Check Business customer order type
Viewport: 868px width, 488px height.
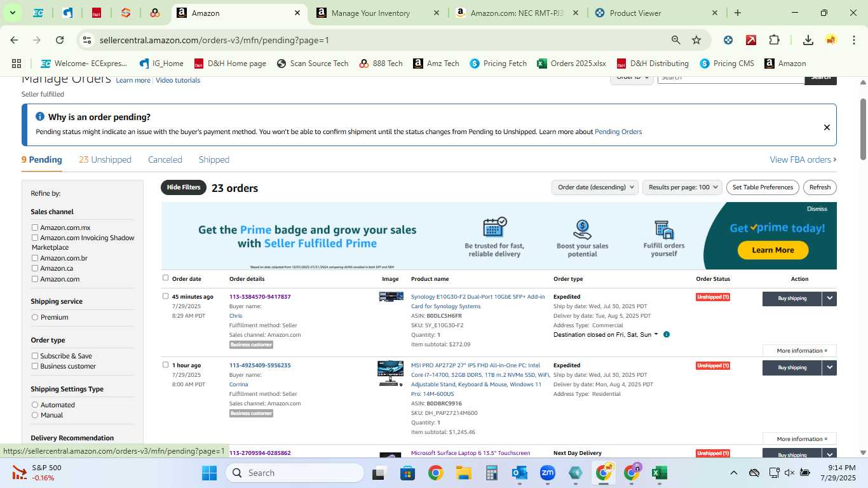[35, 366]
